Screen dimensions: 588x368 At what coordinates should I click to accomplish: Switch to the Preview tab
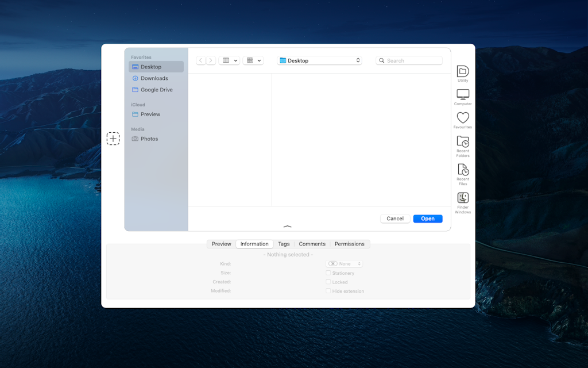coord(221,244)
